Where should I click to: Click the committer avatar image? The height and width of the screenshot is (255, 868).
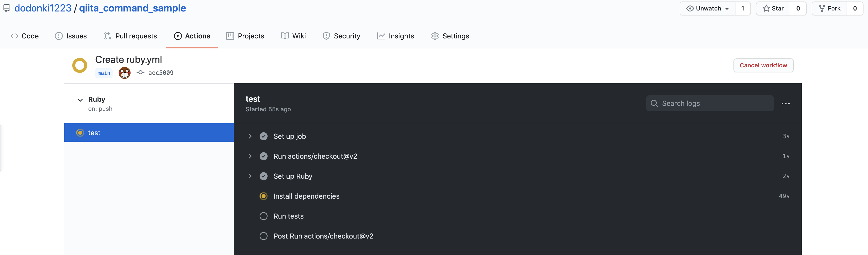point(124,73)
